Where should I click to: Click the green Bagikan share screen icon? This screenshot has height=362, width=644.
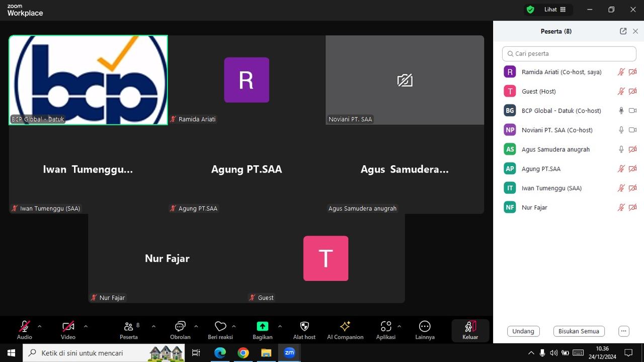click(x=262, y=326)
